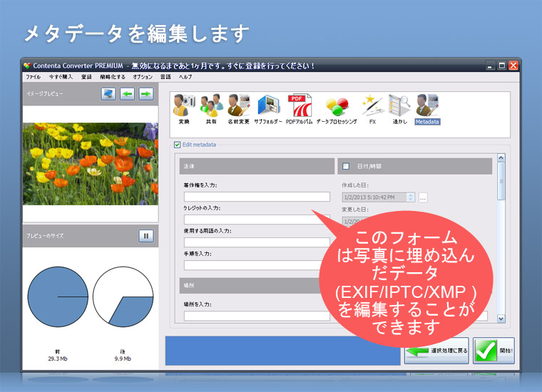The height and width of the screenshot is (392, 542).
Task: Click the full-screen preview monitor icon
Action: [x=108, y=93]
